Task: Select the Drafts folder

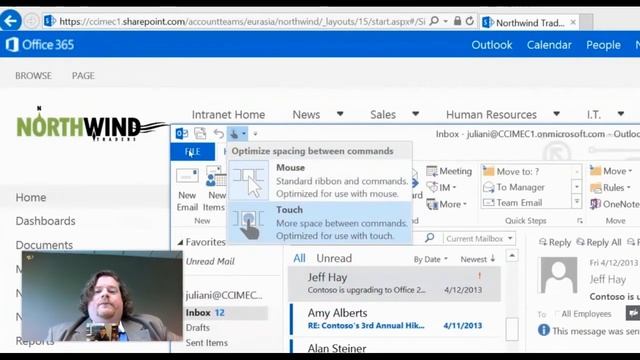Action: tap(198, 327)
